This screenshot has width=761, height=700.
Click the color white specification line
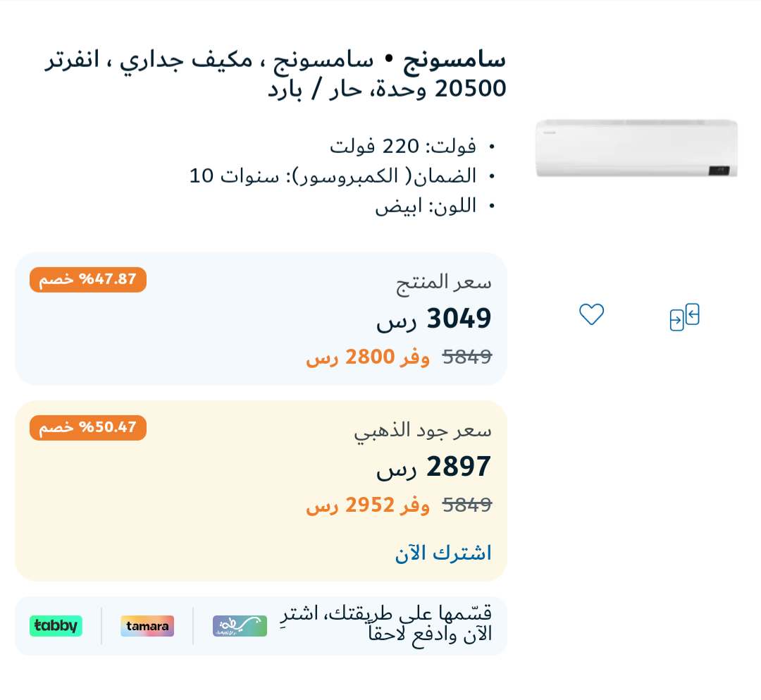pos(425,207)
